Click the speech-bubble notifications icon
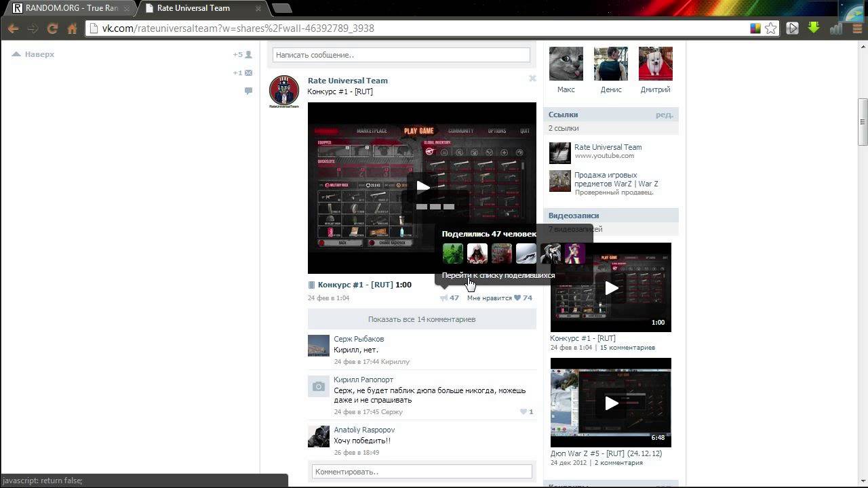The image size is (868, 488). 248,91
